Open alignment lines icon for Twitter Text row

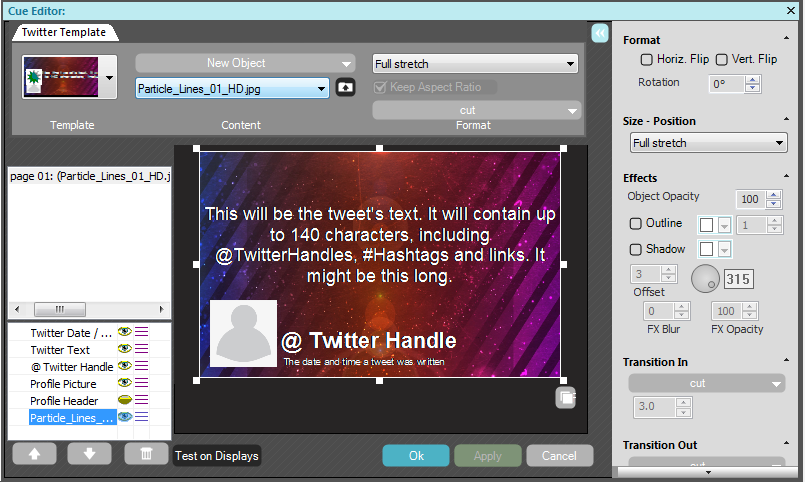tap(142, 349)
